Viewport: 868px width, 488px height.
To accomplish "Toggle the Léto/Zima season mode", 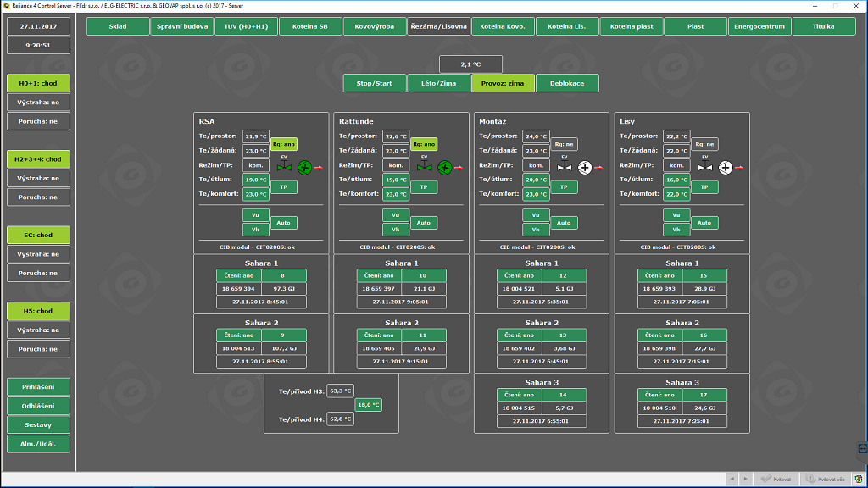I will point(439,83).
